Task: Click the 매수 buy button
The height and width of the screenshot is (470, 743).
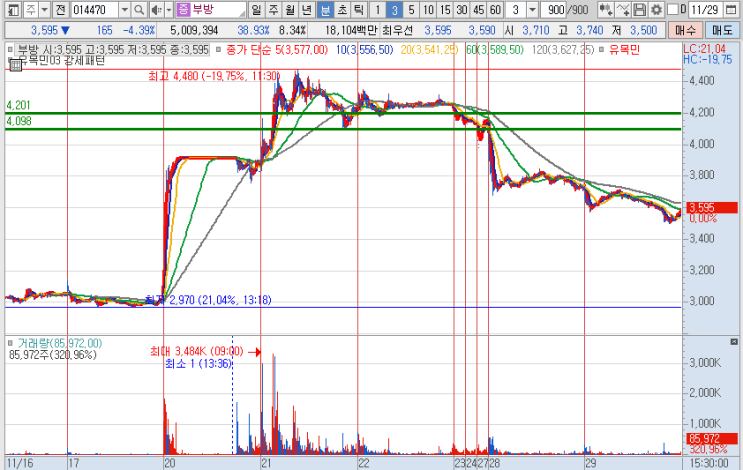Action: tap(685, 30)
